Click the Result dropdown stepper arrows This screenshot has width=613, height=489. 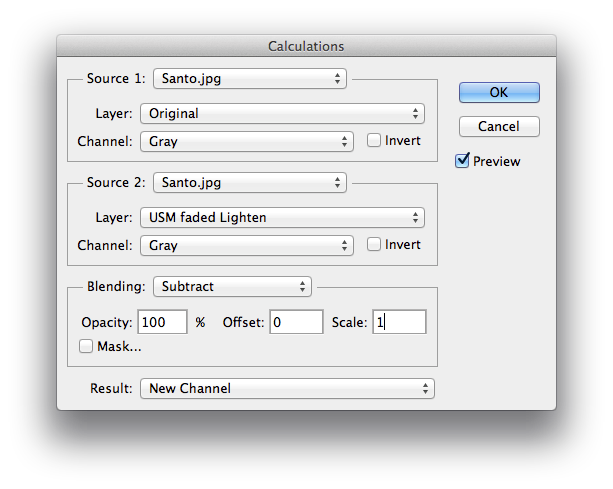point(425,389)
